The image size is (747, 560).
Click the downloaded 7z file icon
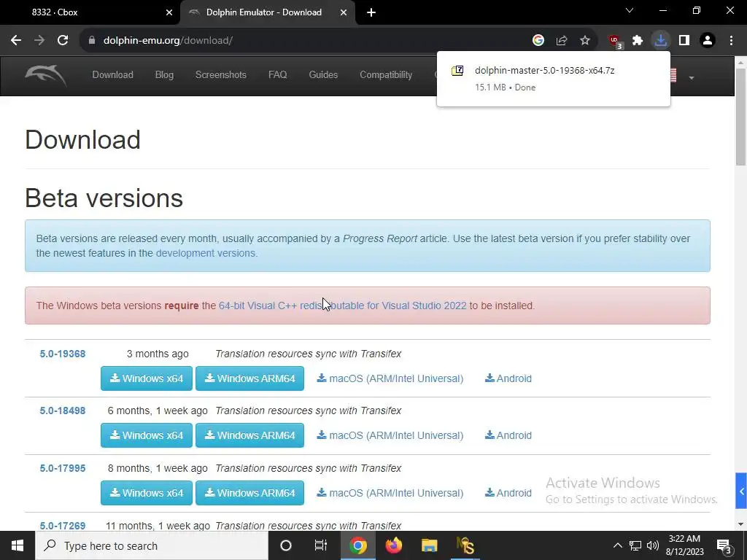point(457,71)
